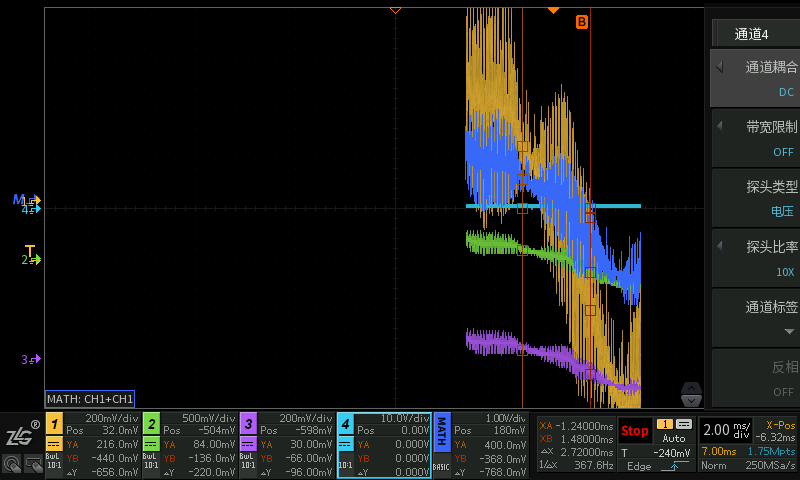The height and width of the screenshot is (480, 800).
Task: Click the channel 3 ground level marker
Action: click(31, 360)
